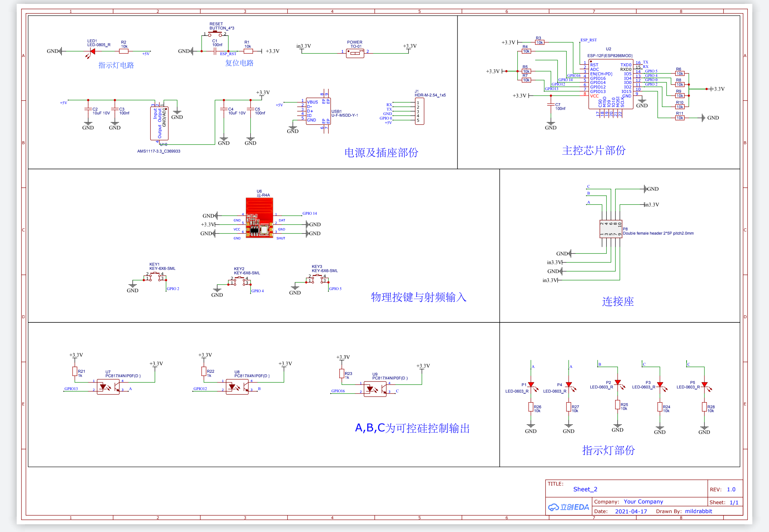Select the R28 10k resistor symbol
The height and width of the screenshot is (532, 769).
coord(704,407)
